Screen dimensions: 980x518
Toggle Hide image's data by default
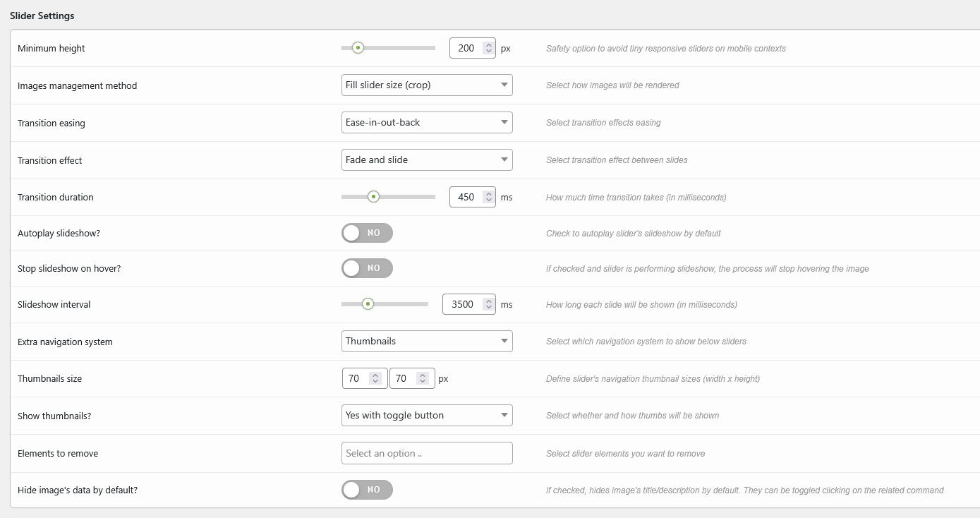click(367, 490)
